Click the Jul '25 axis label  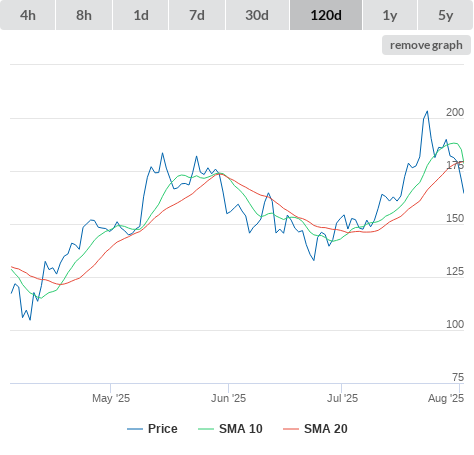(342, 398)
